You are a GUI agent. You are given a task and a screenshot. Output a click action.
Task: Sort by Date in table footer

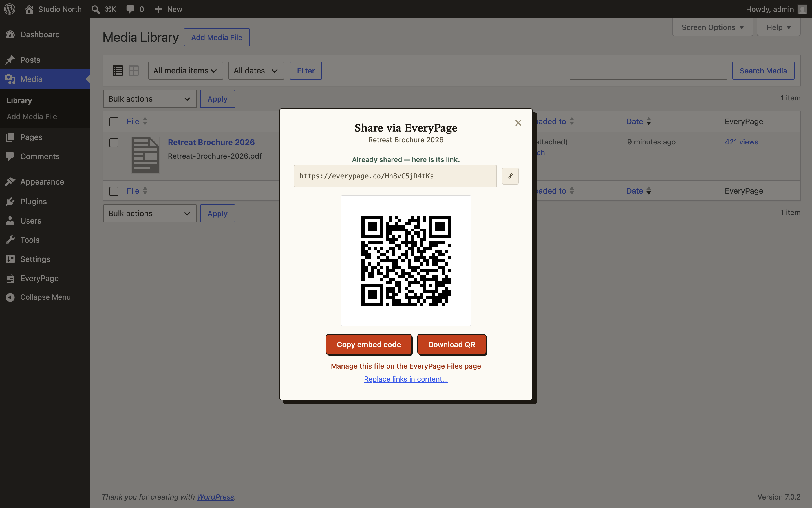639,191
